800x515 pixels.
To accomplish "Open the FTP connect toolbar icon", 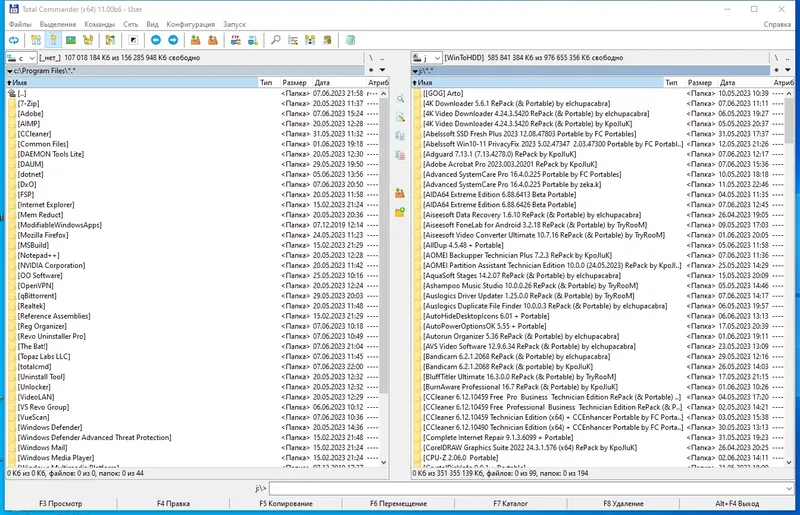I will click(x=236, y=40).
